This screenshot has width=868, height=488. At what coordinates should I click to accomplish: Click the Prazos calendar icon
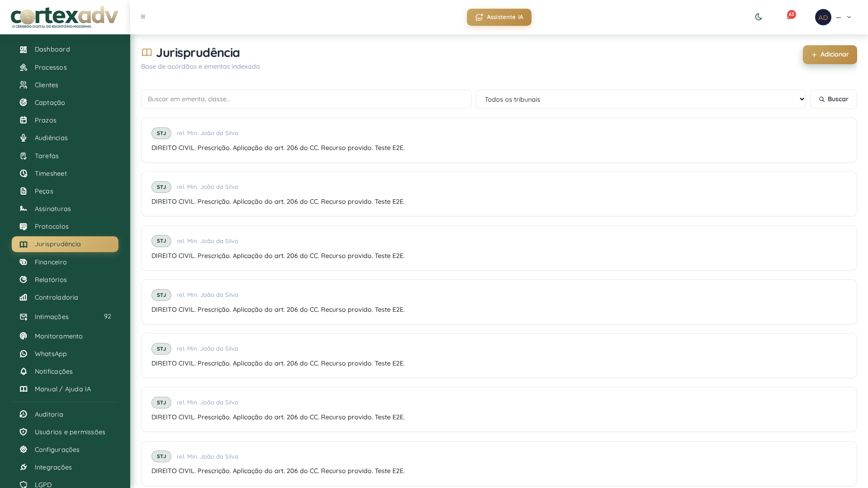click(24, 121)
